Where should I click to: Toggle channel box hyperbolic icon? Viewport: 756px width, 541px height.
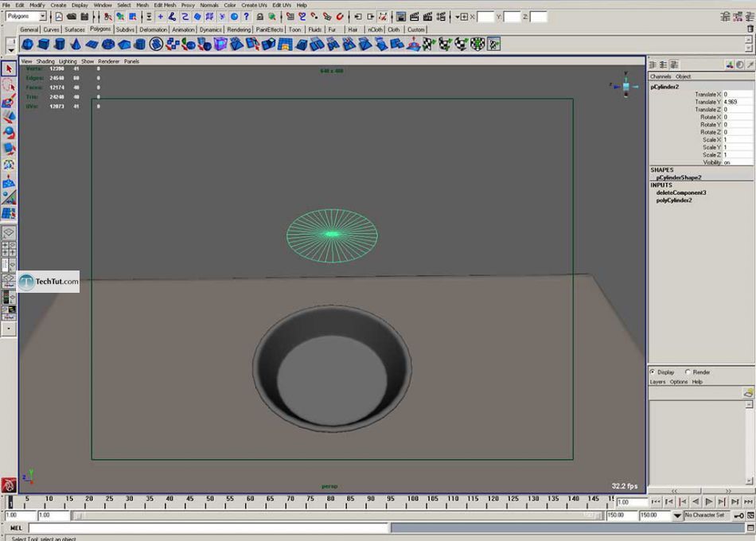tap(750, 64)
